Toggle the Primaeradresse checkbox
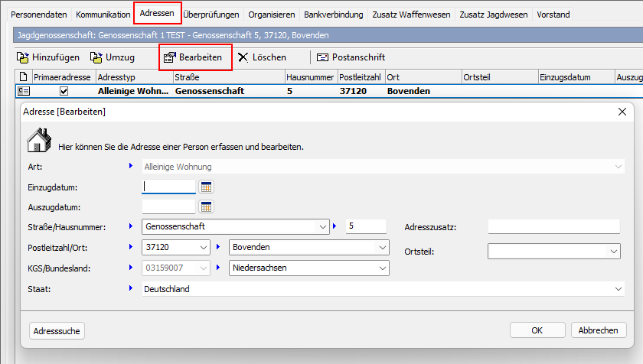The image size is (643, 364). pyautogui.click(x=64, y=91)
